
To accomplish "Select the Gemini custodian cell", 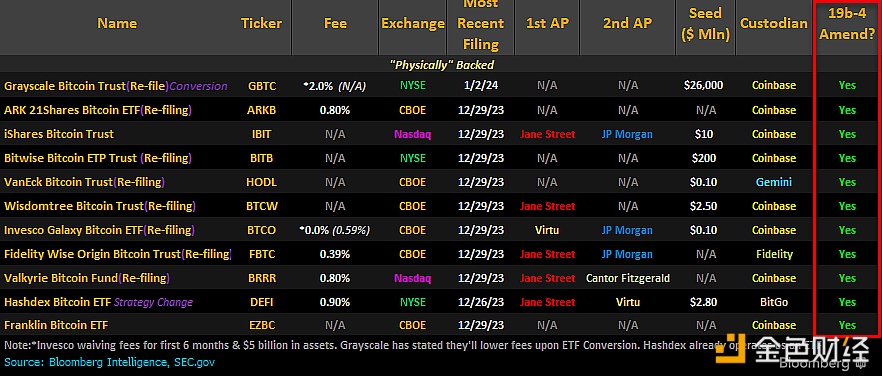I will [774, 182].
